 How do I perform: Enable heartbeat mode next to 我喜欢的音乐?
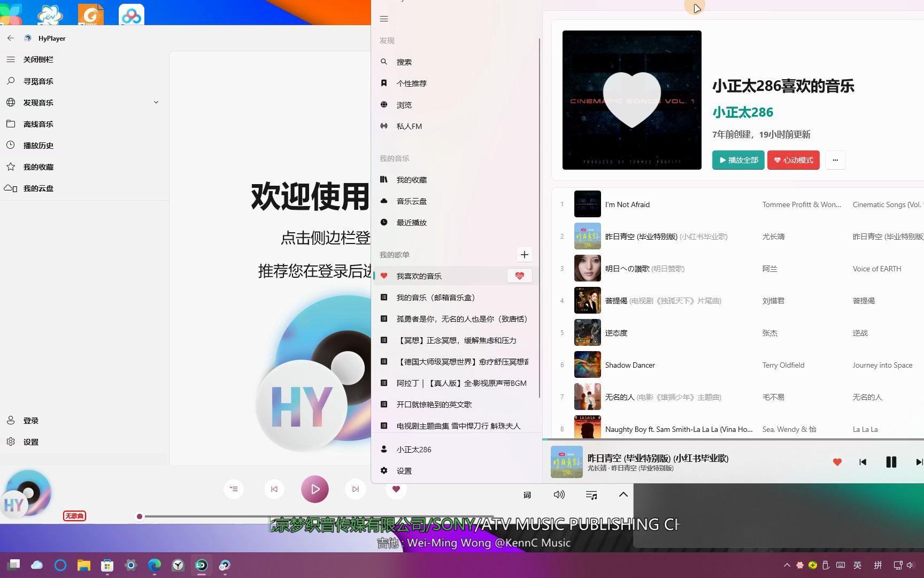(x=519, y=275)
